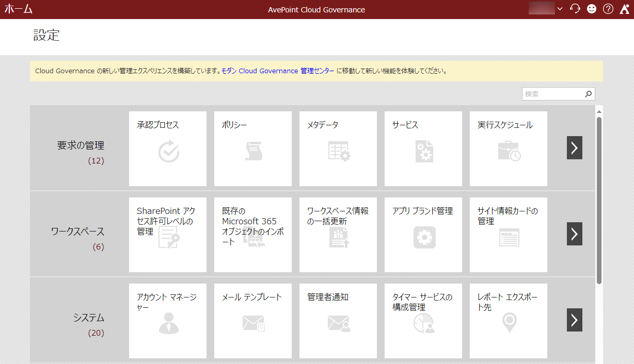Open 既存の Microsoft 365 オブジェクトのインポート tile
634x364 pixels.
(x=253, y=235)
